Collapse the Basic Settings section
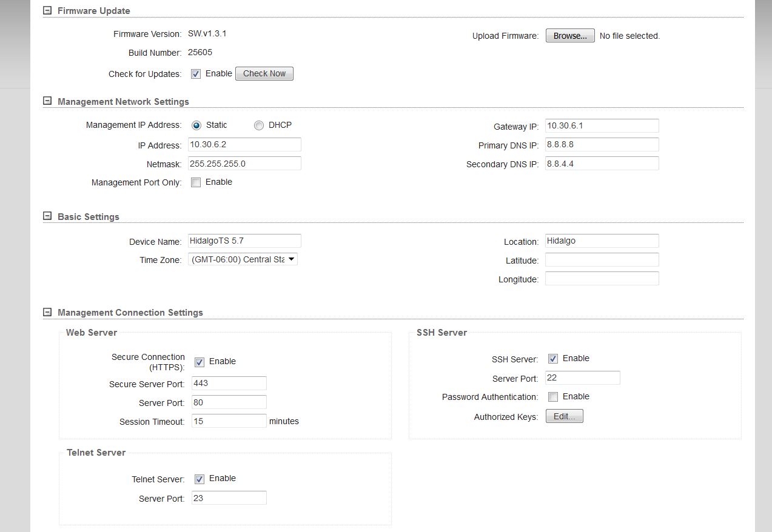 tap(47, 216)
